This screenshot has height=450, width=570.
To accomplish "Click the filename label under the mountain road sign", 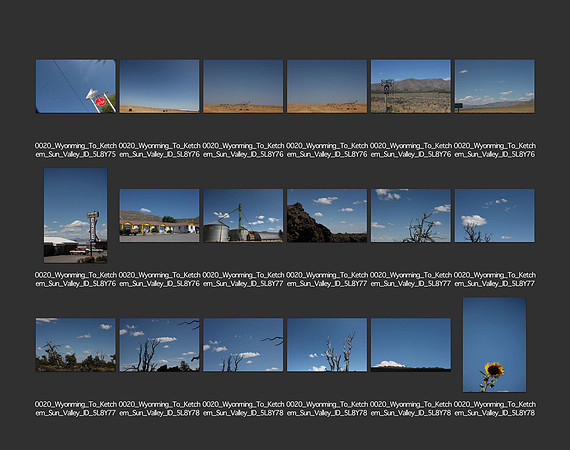I will pos(411,150).
